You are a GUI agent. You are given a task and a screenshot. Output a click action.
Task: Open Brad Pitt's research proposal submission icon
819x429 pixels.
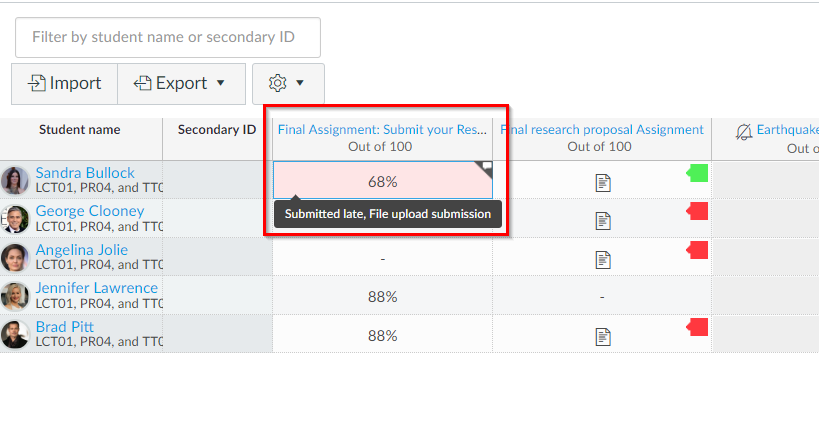pos(603,336)
